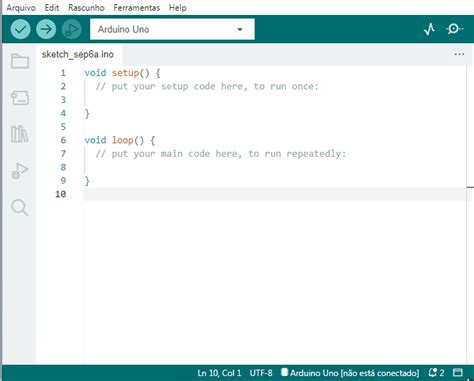Open the Help menu
This screenshot has width=474, height=381.
point(177,8)
